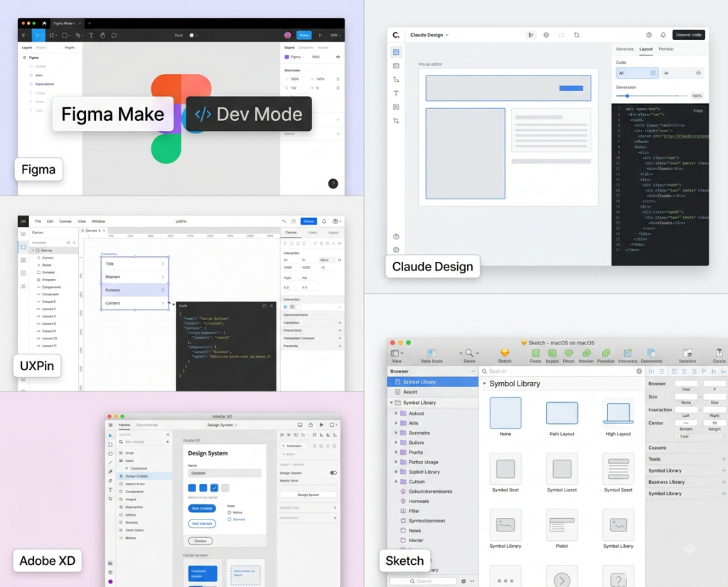Click the undo arrow icon in UXPin
This screenshot has height=587, width=728.
[284, 221]
